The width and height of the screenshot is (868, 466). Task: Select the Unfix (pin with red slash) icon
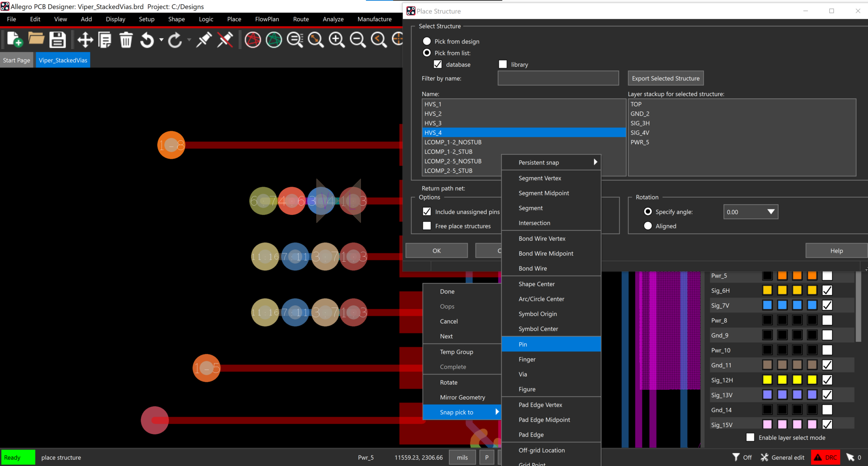(x=224, y=39)
